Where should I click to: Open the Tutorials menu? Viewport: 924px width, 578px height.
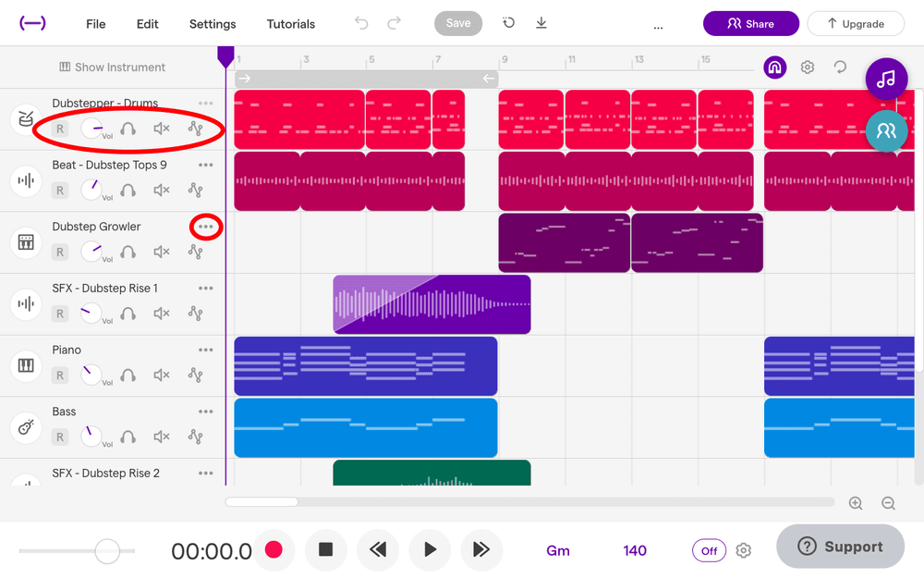pos(290,23)
